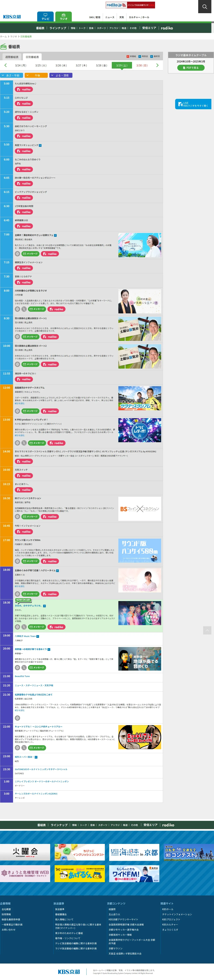Screen dimensions: 214x980
Task: Open カルチャー / ホール header link
Action: [139, 17]
